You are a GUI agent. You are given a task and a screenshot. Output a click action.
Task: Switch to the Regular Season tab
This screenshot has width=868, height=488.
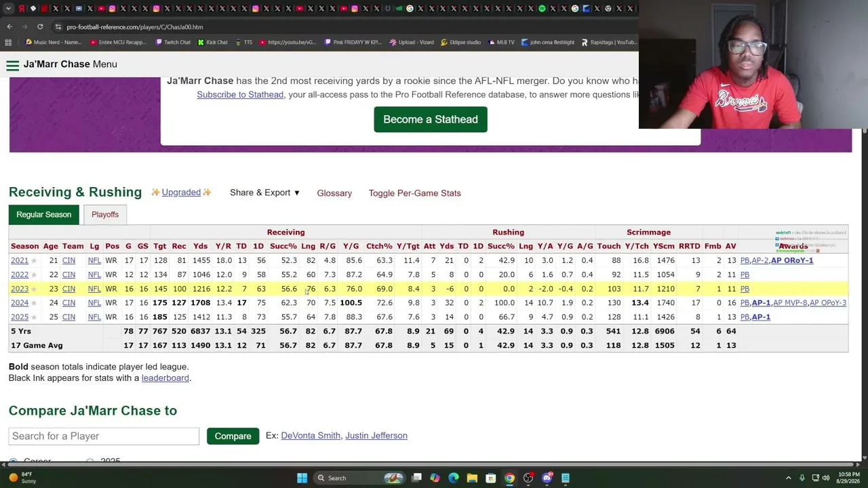coord(43,214)
